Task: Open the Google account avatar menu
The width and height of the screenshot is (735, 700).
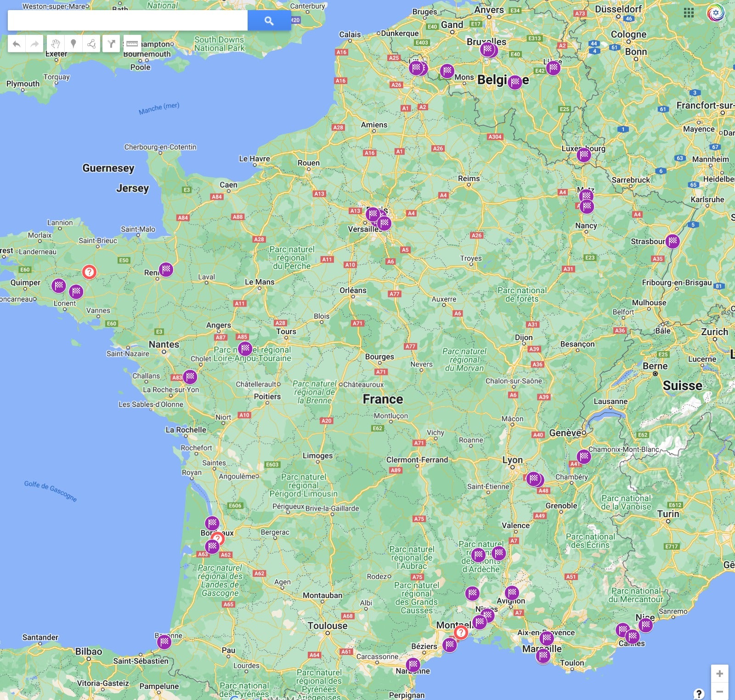Action: point(715,13)
